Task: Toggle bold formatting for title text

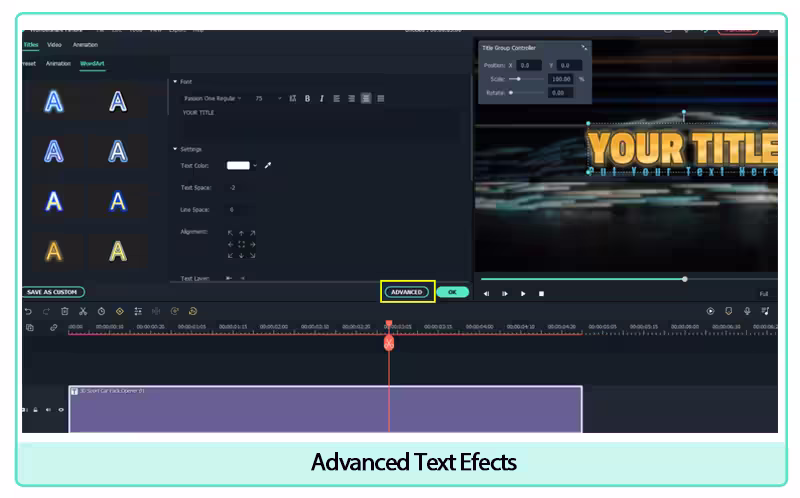Action: point(307,98)
